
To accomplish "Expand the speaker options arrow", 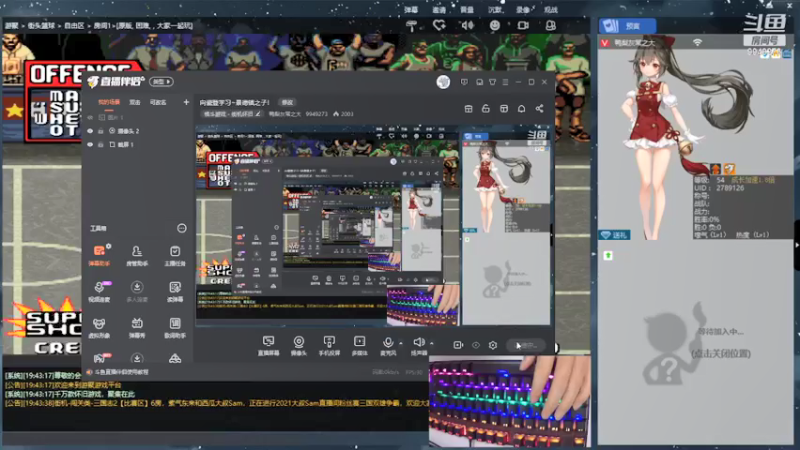I will click(x=432, y=343).
